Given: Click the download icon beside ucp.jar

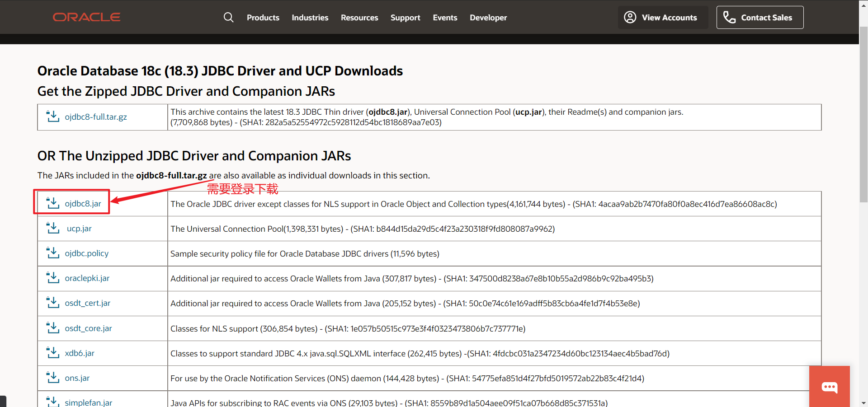Looking at the screenshot, I should click(53, 228).
